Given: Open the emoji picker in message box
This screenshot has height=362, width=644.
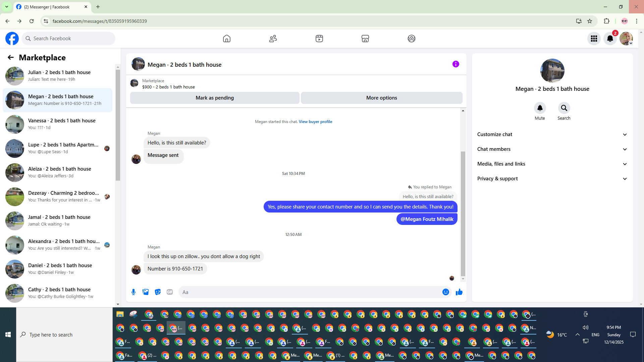Looking at the screenshot, I should coord(445,292).
